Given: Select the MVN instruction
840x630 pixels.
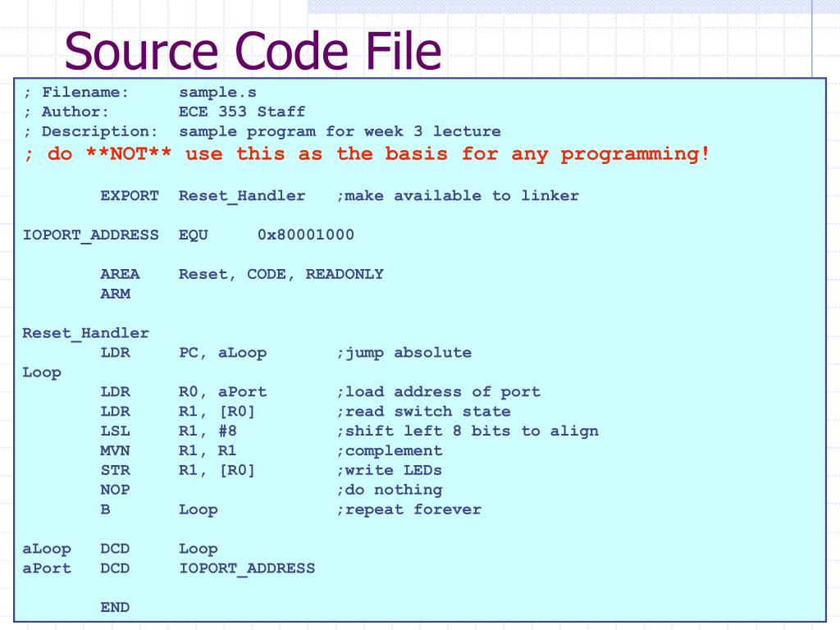Looking at the screenshot, I should (x=115, y=450).
